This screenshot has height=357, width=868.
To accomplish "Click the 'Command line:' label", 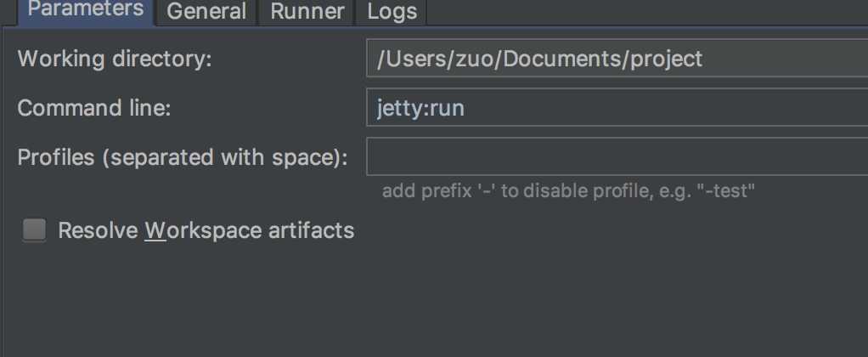I will coord(94,108).
